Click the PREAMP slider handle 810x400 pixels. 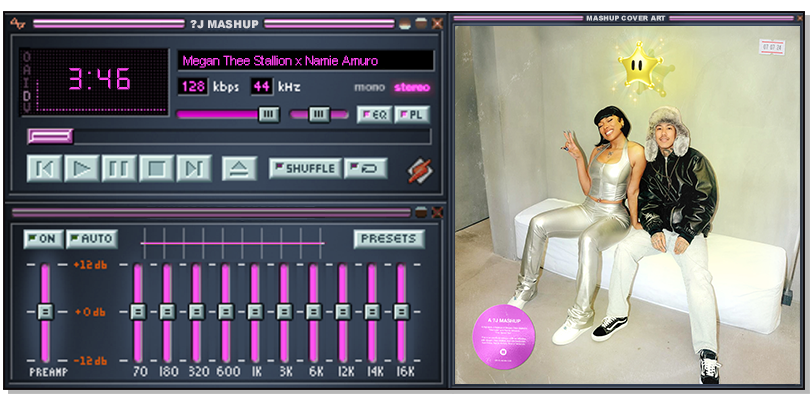point(45,312)
